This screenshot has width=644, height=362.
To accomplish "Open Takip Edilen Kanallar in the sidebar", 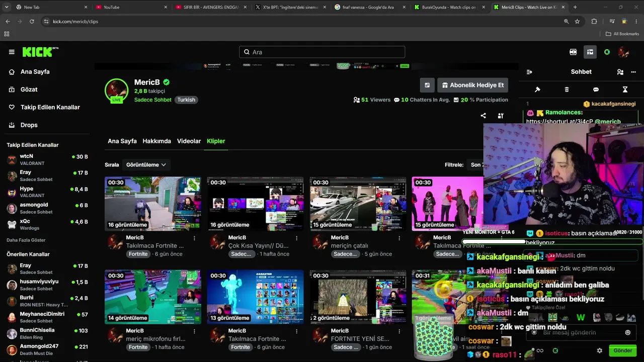I will pyautogui.click(x=50, y=107).
